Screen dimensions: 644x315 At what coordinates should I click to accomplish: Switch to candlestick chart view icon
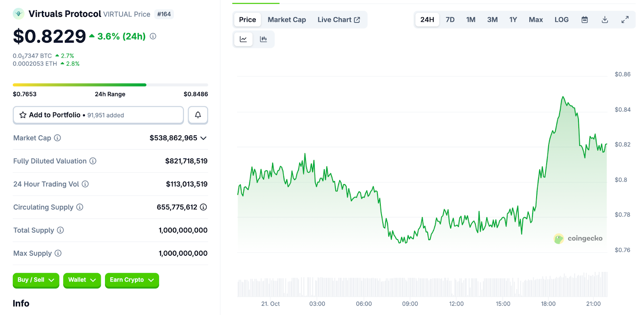pyautogui.click(x=263, y=39)
